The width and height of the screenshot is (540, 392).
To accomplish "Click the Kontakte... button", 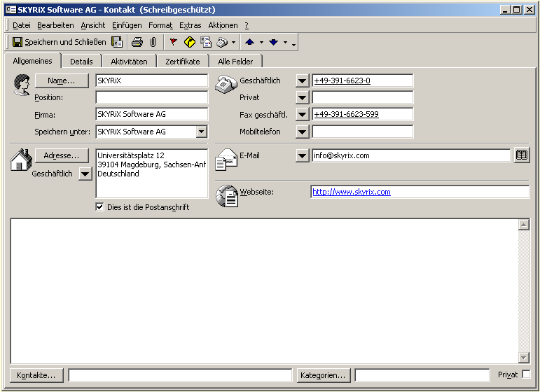I will (36, 375).
